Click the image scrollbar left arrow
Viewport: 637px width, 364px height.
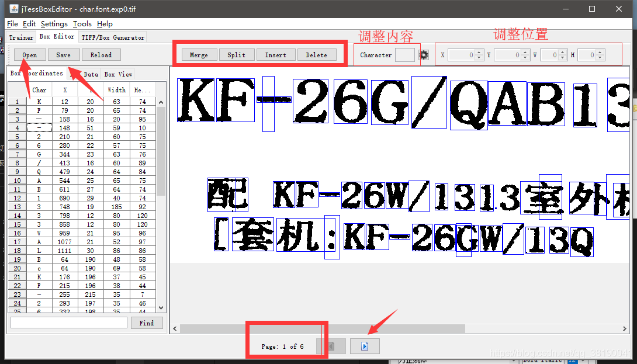[x=175, y=328]
